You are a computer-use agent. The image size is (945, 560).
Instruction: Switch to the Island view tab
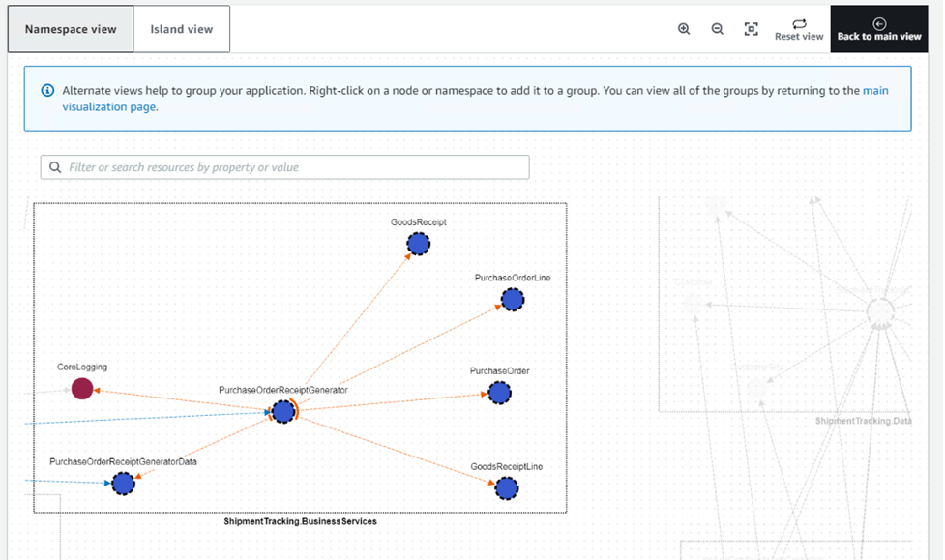[181, 28]
